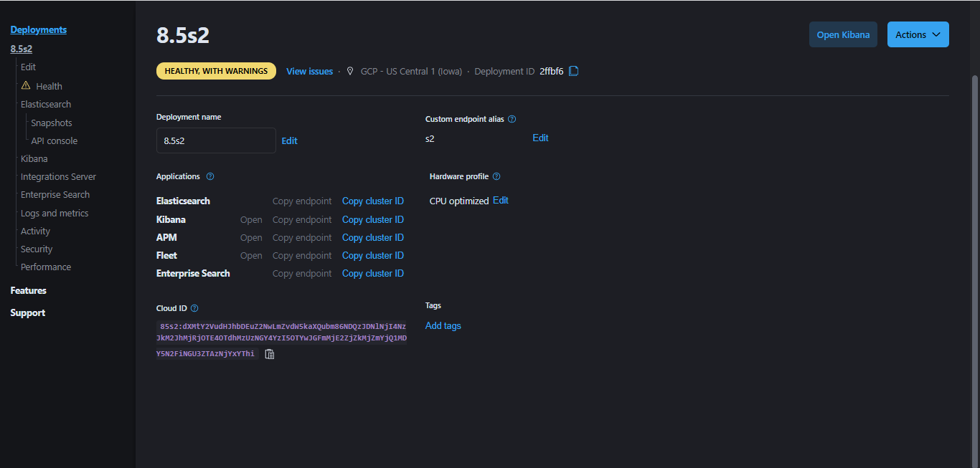Open the View issues link
The image size is (980, 468).
tap(309, 71)
